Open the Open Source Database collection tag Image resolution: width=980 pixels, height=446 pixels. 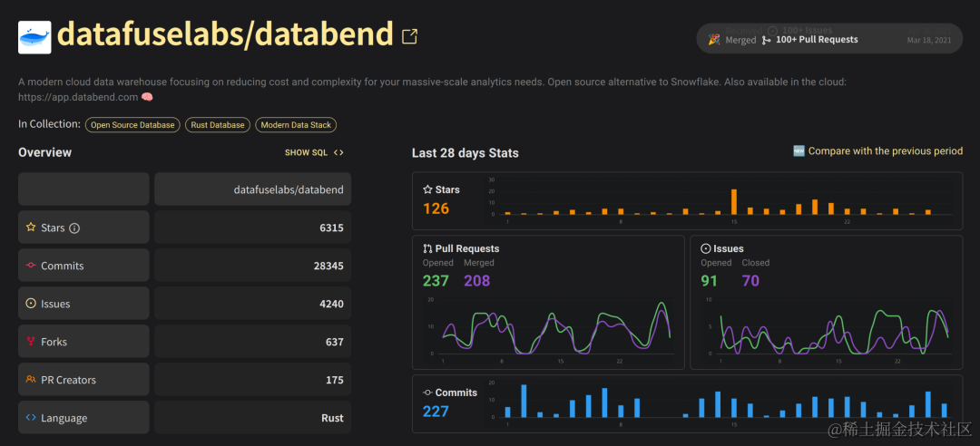[132, 125]
